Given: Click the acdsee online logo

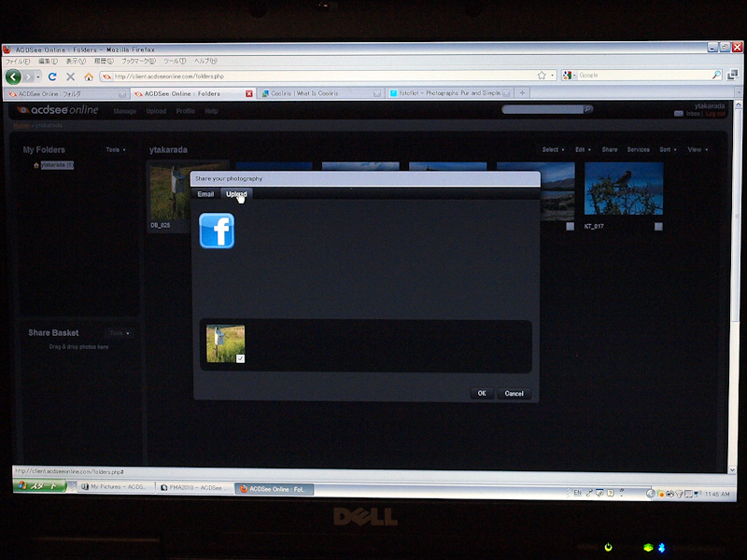Looking at the screenshot, I should coord(58,110).
